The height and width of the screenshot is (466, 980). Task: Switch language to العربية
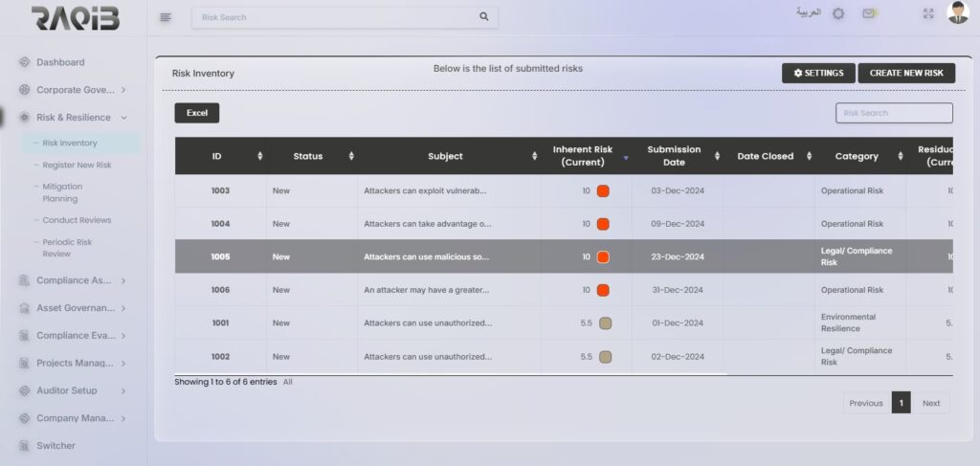click(x=809, y=12)
